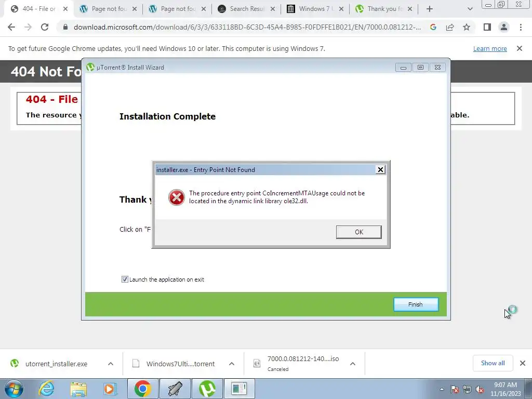Open the tab search dropdown chevron
Viewport: 532px width, 399px height.
pyautogui.click(x=470, y=9)
